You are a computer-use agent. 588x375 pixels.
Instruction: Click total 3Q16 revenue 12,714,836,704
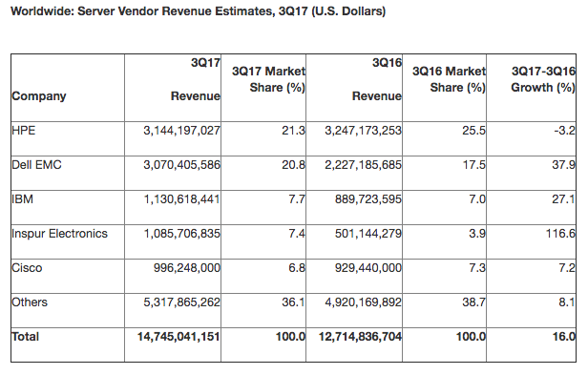(x=360, y=337)
